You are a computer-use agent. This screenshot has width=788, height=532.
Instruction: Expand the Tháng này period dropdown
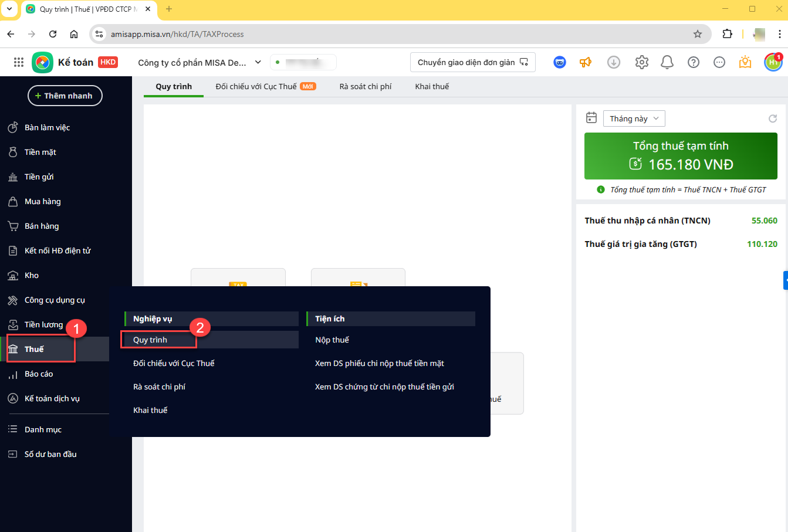point(634,118)
